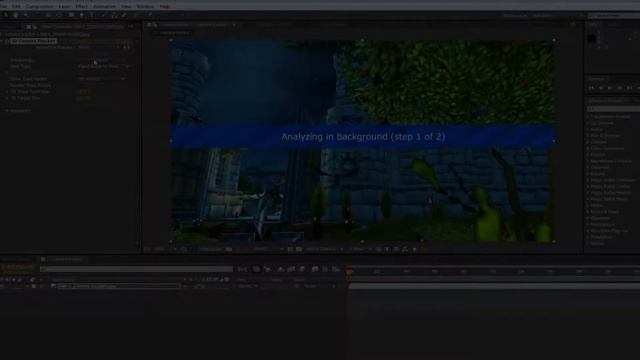Expand the Track Point Size property

tap(7, 92)
